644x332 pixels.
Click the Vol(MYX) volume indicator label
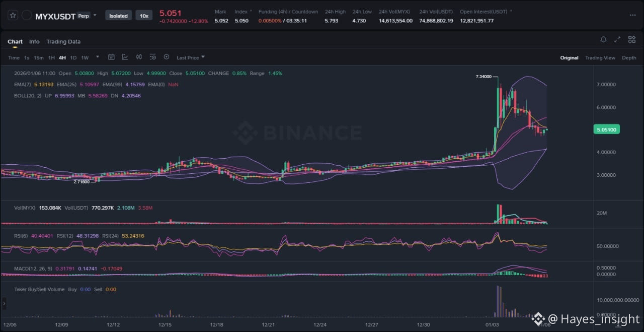tap(25, 208)
